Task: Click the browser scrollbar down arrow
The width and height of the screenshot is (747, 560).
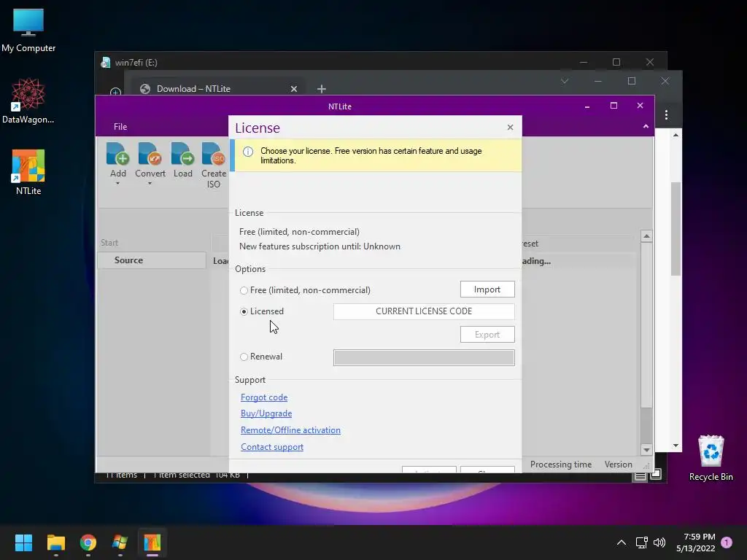Action: [676, 446]
